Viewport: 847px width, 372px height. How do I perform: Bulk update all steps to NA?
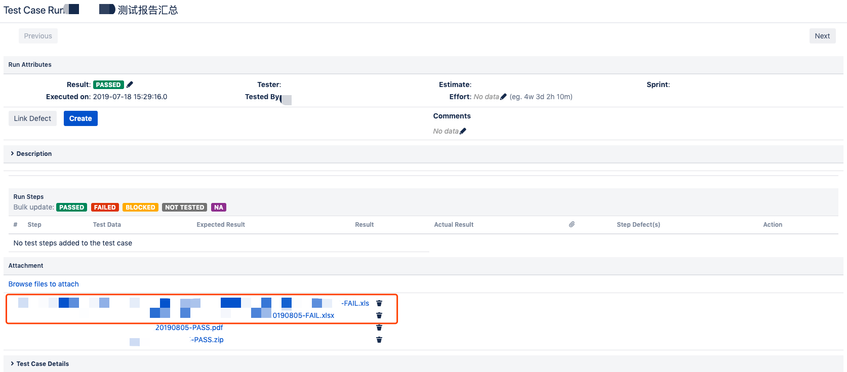click(219, 207)
